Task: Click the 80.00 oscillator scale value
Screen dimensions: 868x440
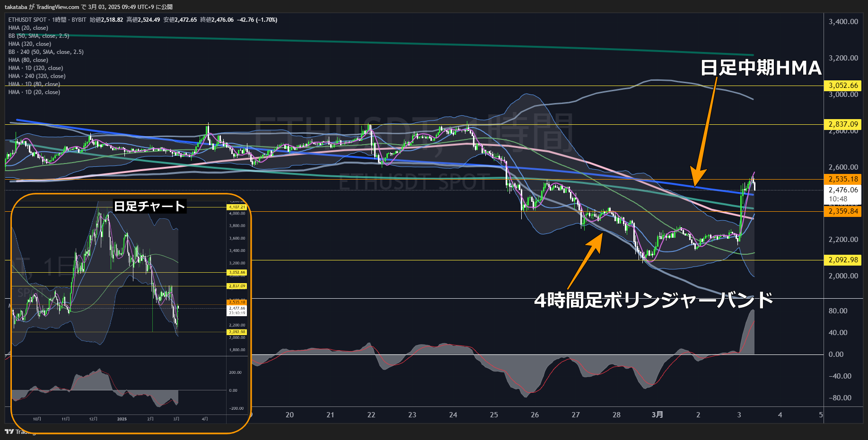Action: 838,311
